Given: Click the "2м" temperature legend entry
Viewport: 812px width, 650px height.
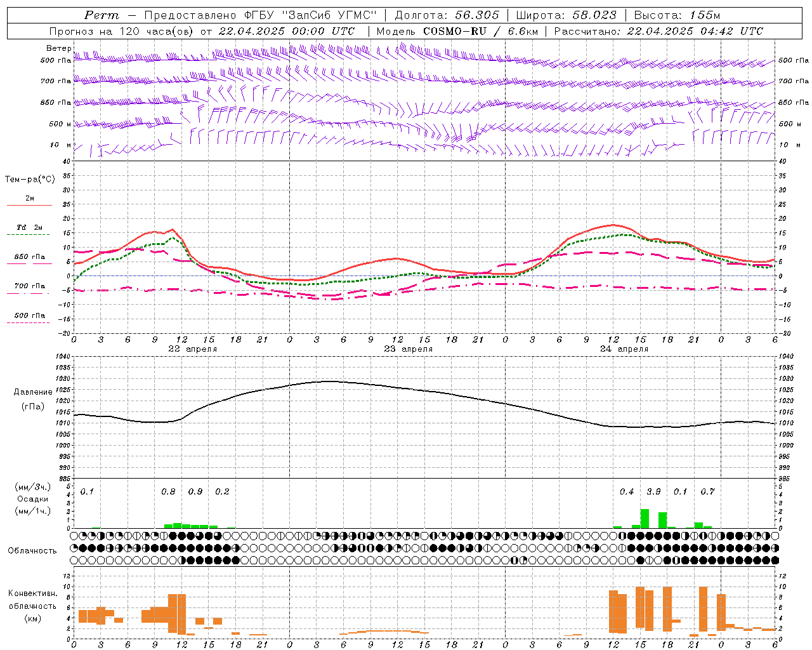Looking at the screenshot, I should point(30,198).
